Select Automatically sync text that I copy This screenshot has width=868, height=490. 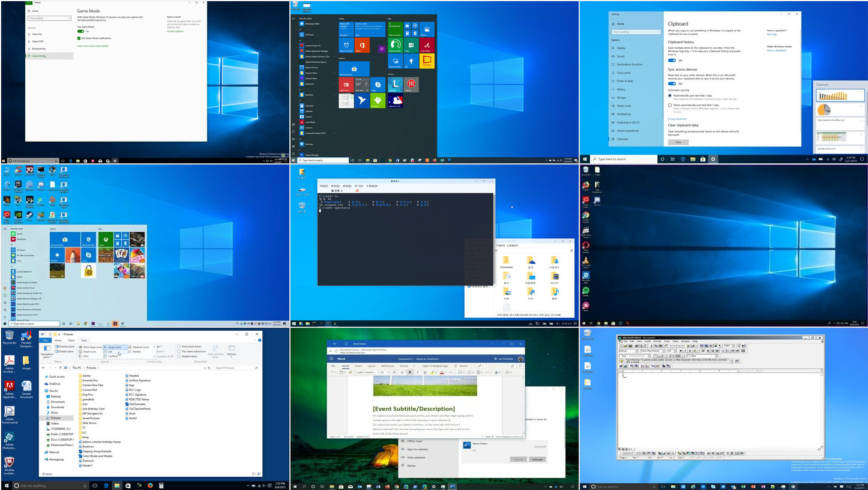pos(670,95)
